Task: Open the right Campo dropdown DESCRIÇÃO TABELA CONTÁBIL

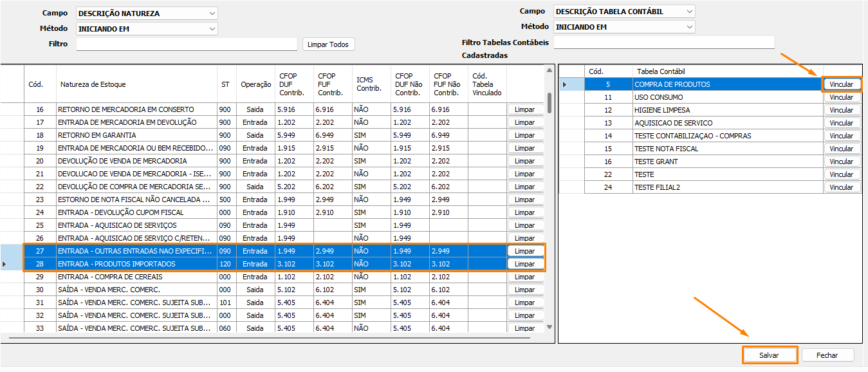Action: (x=624, y=11)
